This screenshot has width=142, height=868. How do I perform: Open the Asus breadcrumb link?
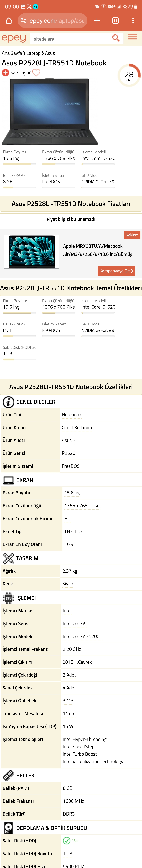(x=50, y=53)
